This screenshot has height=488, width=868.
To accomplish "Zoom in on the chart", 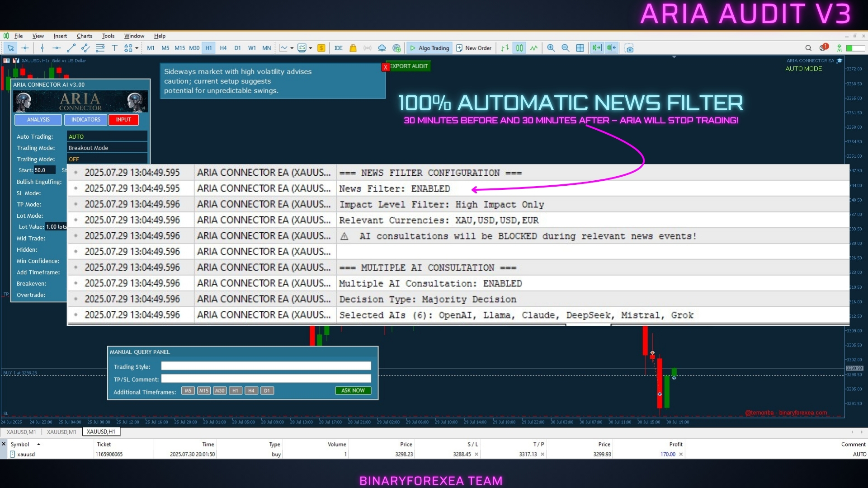I will [x=551, y=48].
